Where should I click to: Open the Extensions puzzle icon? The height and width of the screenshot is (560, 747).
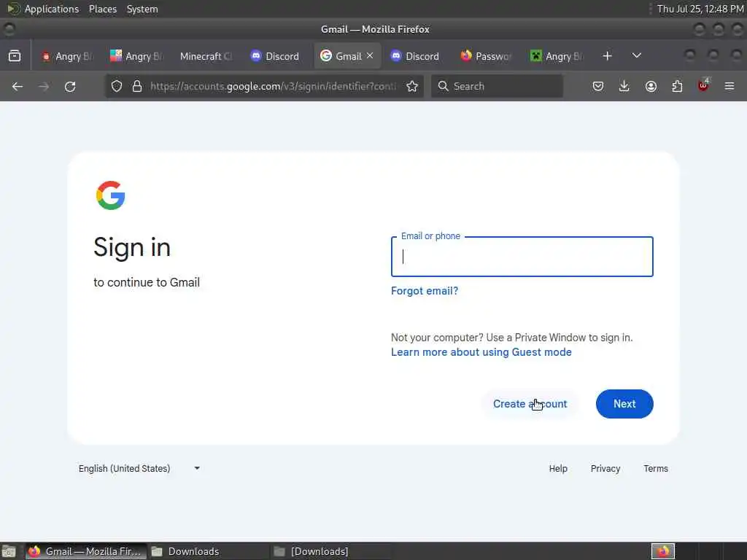tap(677, 86)
